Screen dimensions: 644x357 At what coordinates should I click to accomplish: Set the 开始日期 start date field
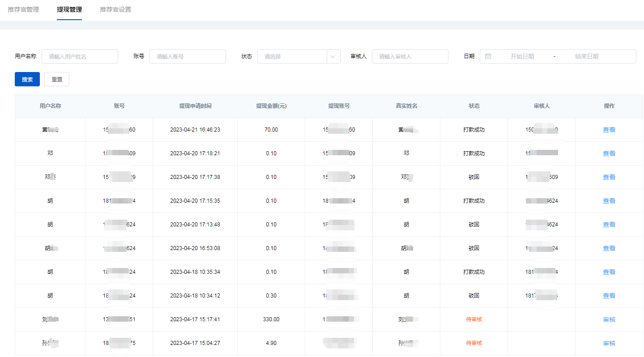coord(522,56)
